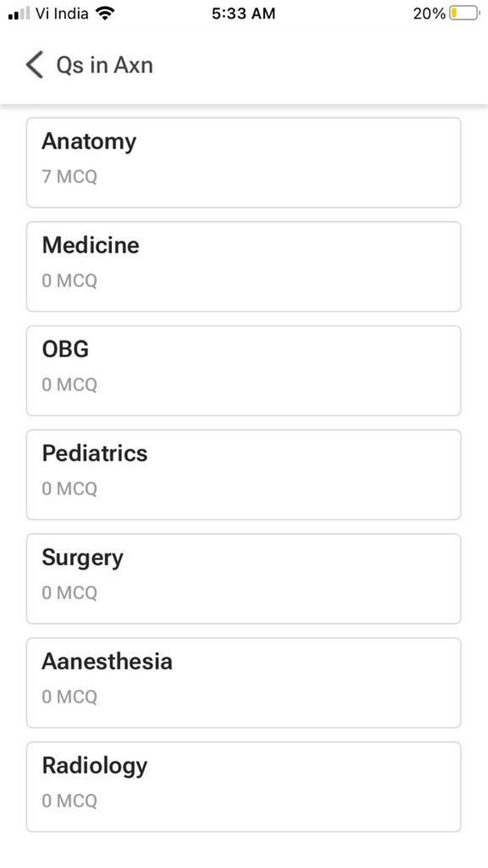Tap the 20% battery percentage text

tap(429, 13)
